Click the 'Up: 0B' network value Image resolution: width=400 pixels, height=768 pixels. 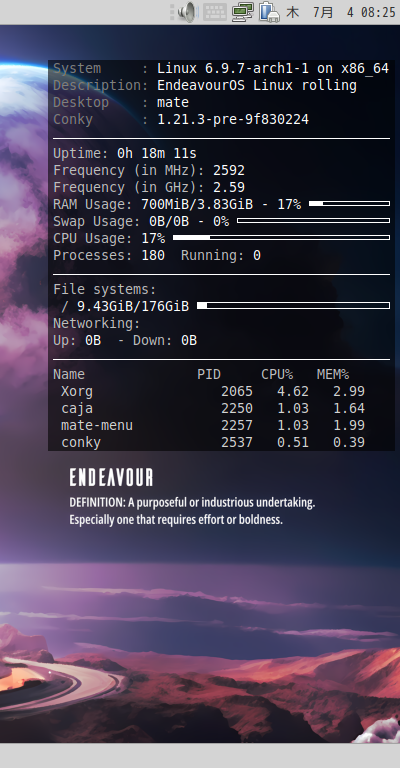pos(77,340)
